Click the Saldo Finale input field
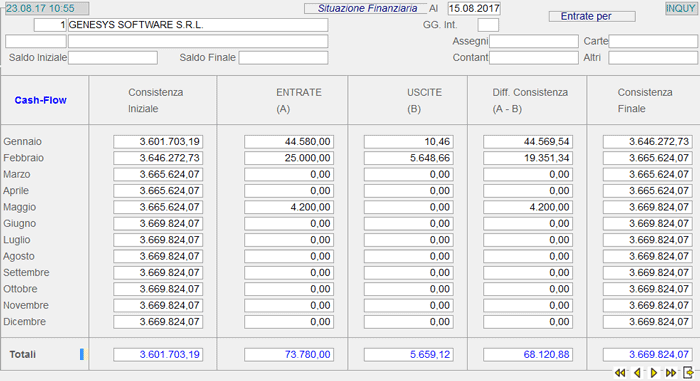 pos(283,58)
